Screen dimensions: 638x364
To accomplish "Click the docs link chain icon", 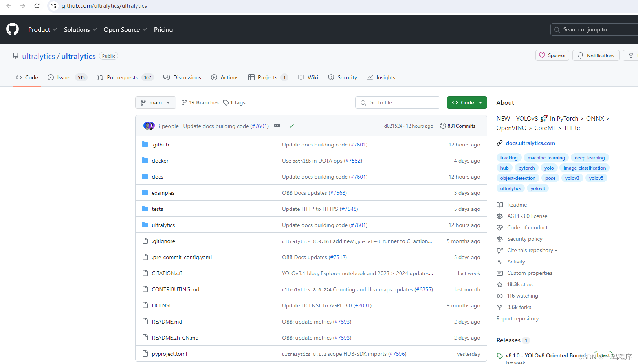I will [500, 143].
